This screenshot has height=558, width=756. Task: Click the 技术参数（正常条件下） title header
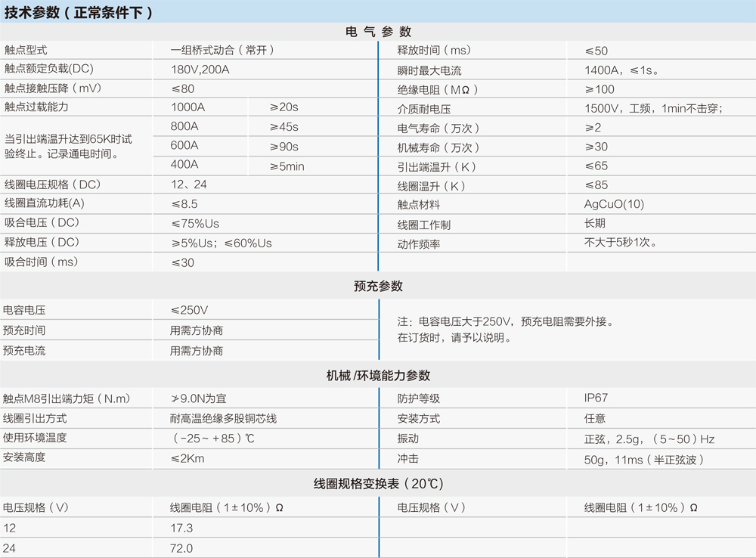click(79, 11)
